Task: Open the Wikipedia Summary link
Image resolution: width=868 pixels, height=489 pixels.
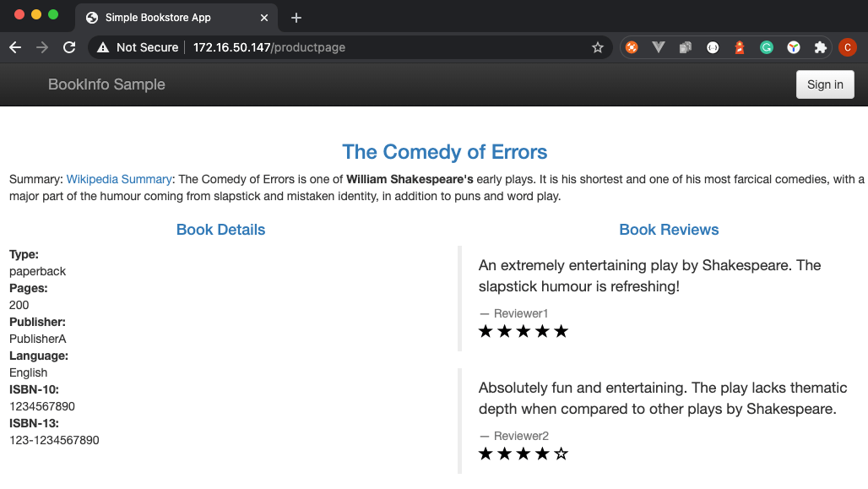Action: 119,179
